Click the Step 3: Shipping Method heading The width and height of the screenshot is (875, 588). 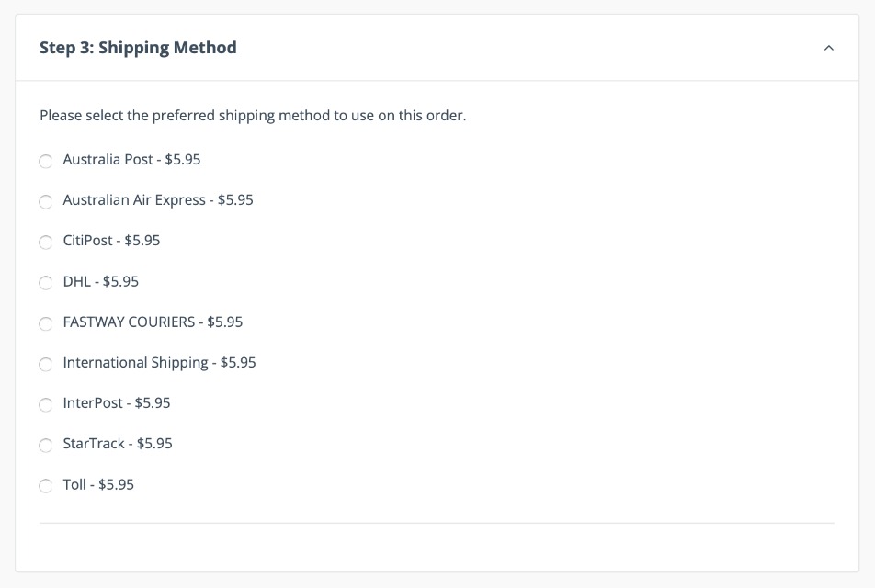pyautogui.click(x=138, y=48)
